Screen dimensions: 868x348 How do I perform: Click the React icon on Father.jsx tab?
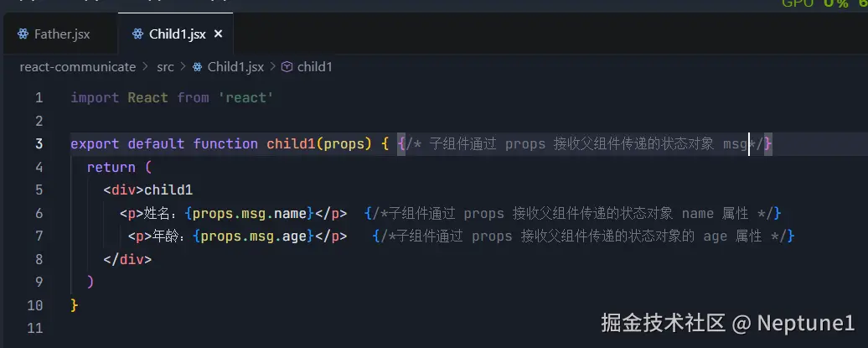(x=23, y=34)
